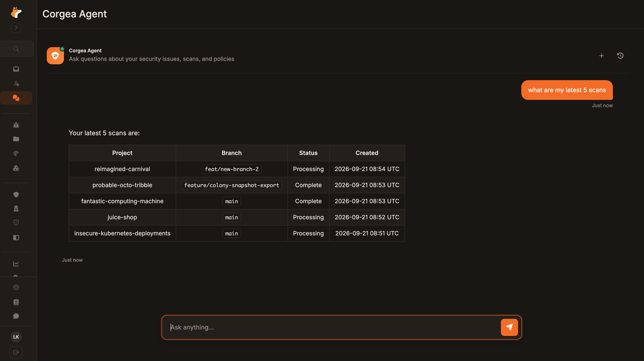The image size is (644, 361).
Task: Select insecure-kubernetes-deployments project cell
Action: tap(122, 233)
